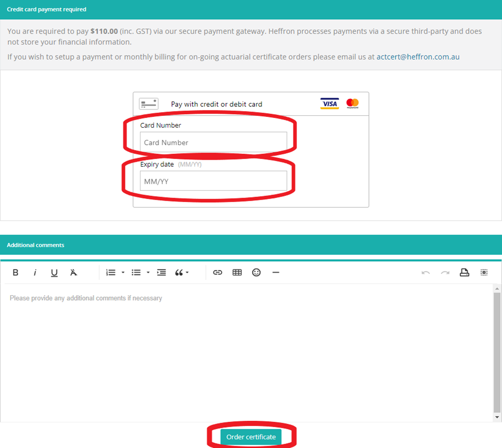Viewport: 502px width, 448px height.
Task: Open the emoji picker
Action: (256, 273)
